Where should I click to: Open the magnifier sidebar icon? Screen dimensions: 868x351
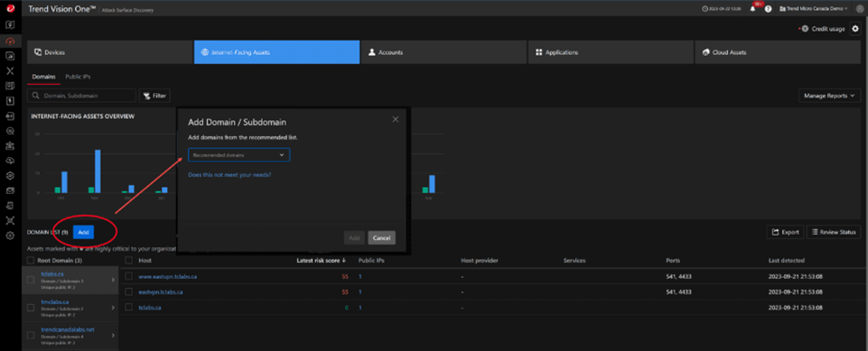(x=10, y=131)
